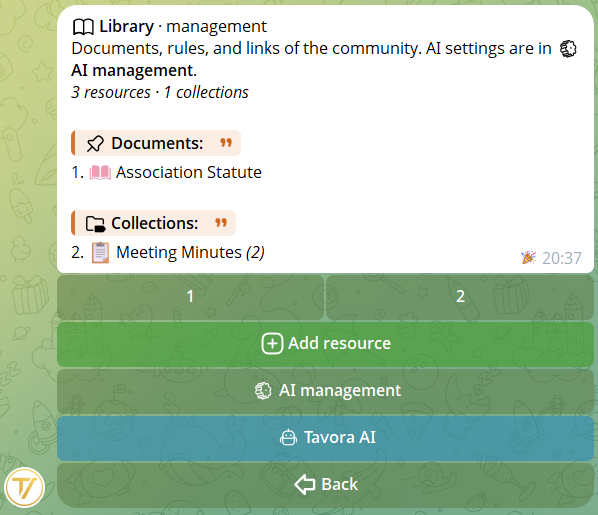Open the Association Statute entry
Viewport: 598px width, 515px height.
(189, 172)
